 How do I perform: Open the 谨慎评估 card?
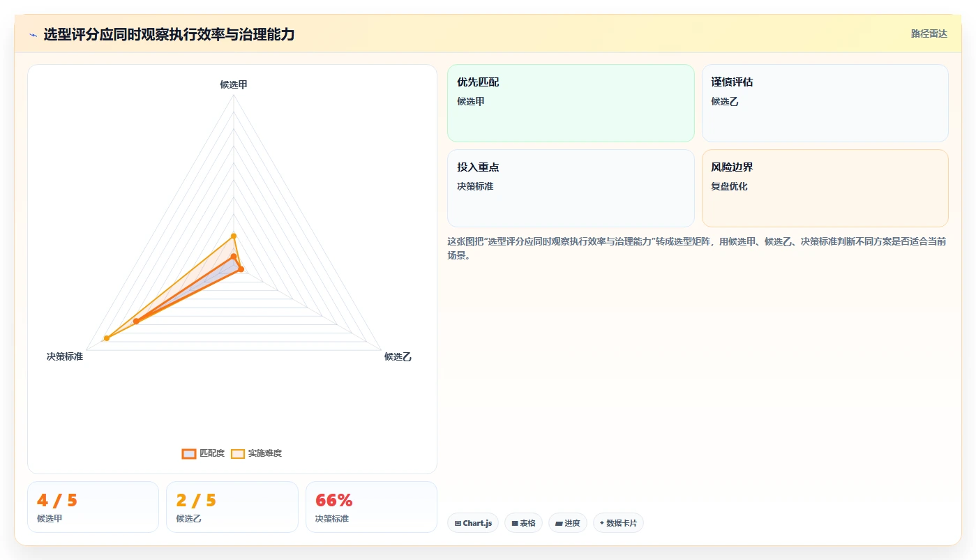pos(825,103)
